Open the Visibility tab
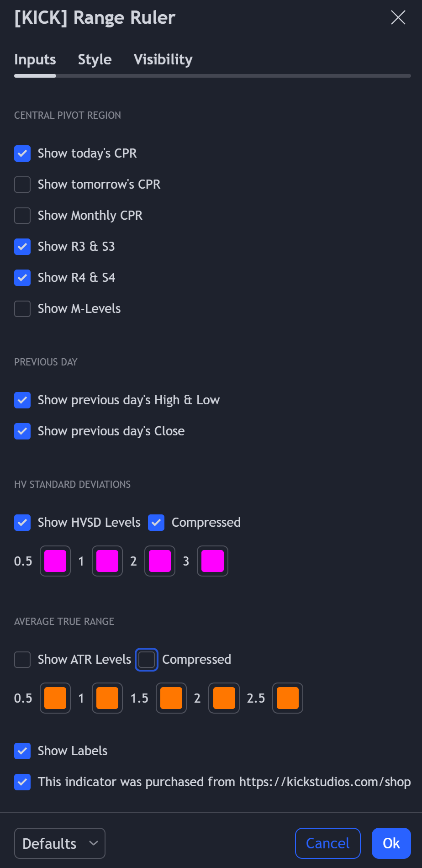 point(163,59)
